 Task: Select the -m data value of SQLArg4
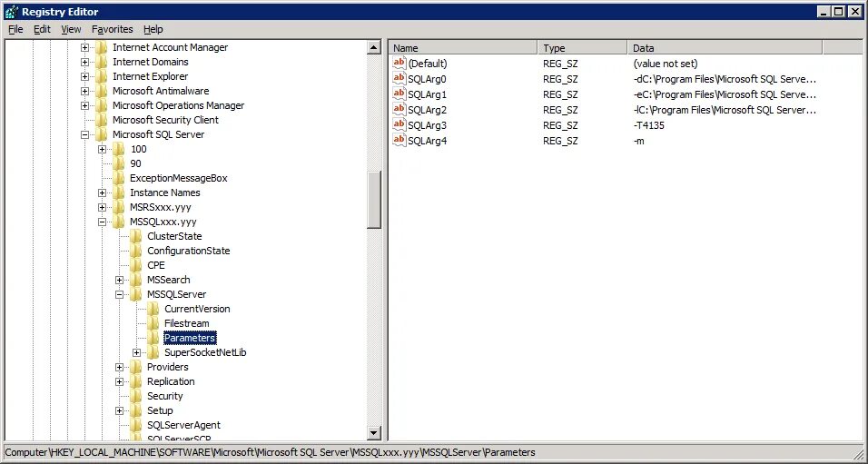(639, 141)
